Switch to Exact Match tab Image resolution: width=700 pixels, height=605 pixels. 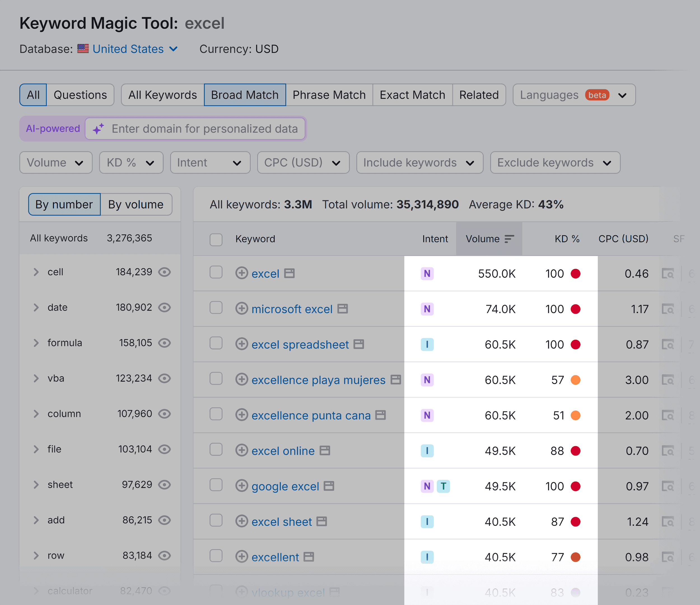point(412,95)
